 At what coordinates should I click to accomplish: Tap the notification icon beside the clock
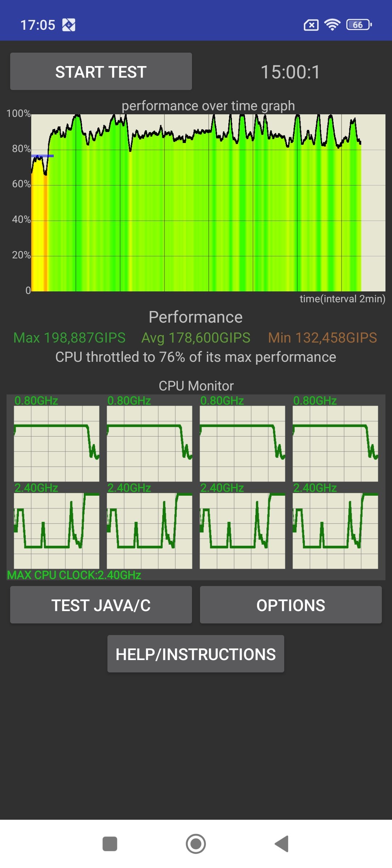coord(69,25)
